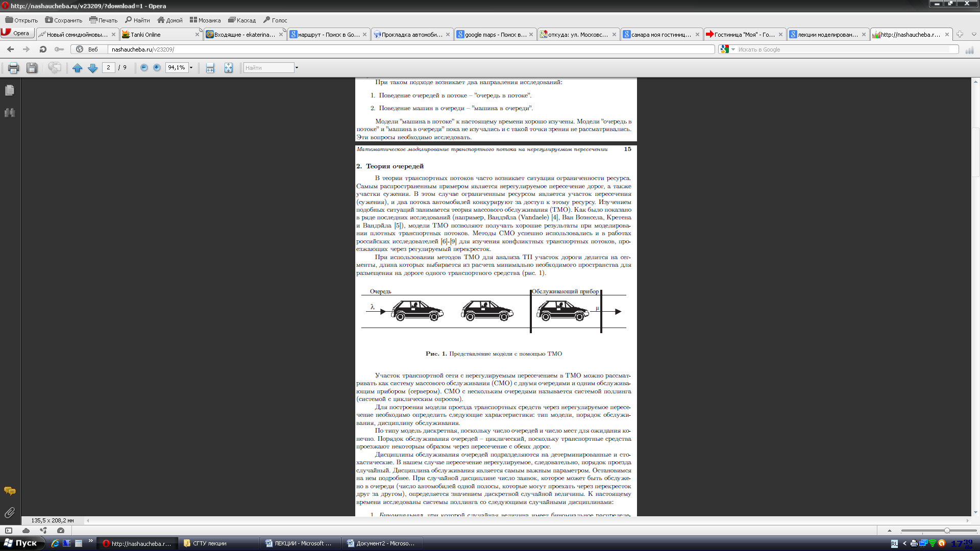
Task: Click the PDF print icon
Action: (x=14, y=68)
